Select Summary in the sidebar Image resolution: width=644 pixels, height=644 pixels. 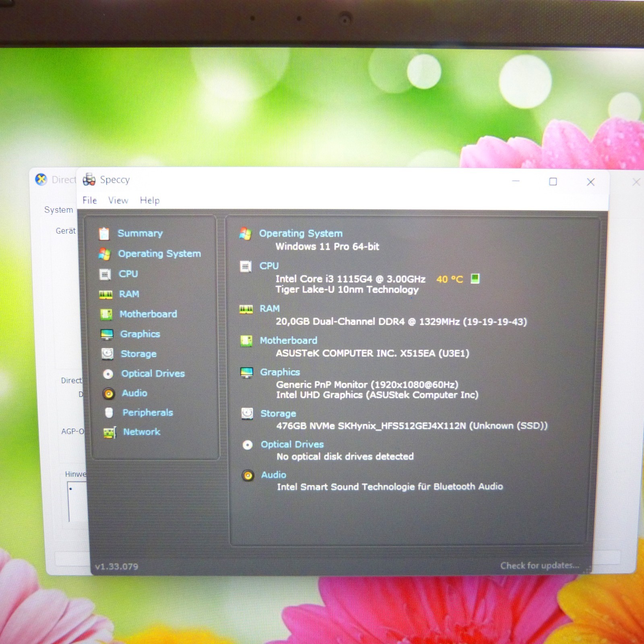tap(140, 233)
